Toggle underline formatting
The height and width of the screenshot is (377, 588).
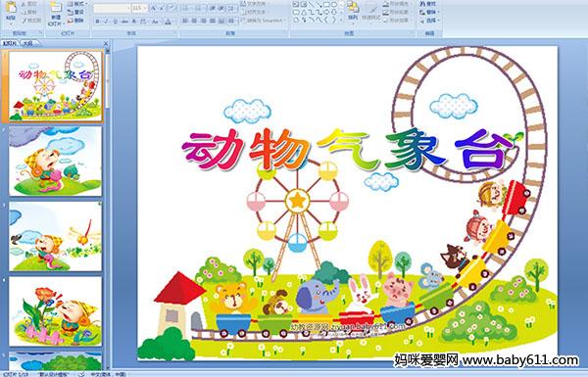(x=115, y=22)
